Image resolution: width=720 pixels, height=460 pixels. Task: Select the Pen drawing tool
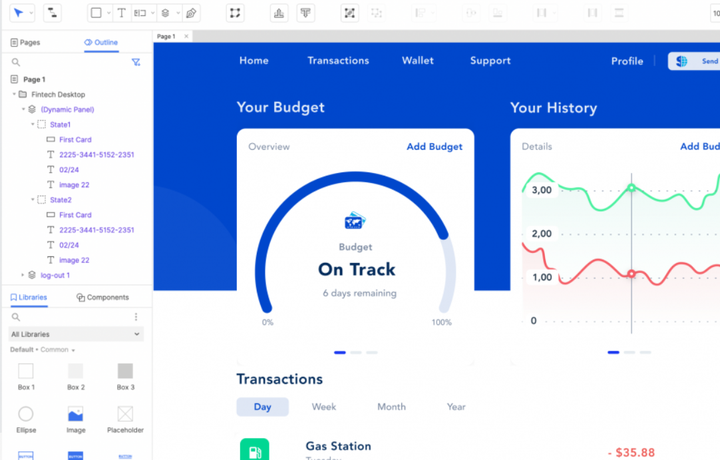coord(191,13)
